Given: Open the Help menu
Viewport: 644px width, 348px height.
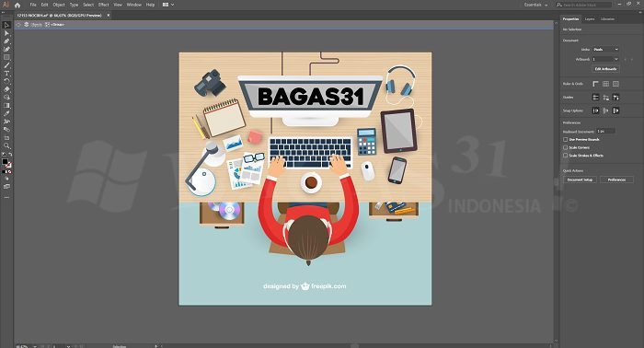Looking at the screenshot, I should pos(150,5).
